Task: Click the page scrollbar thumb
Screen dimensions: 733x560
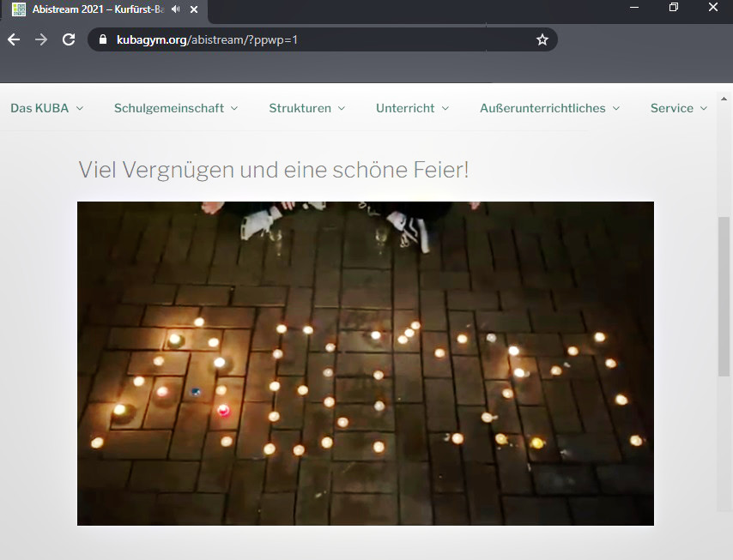Action: (x=724, y=296)
